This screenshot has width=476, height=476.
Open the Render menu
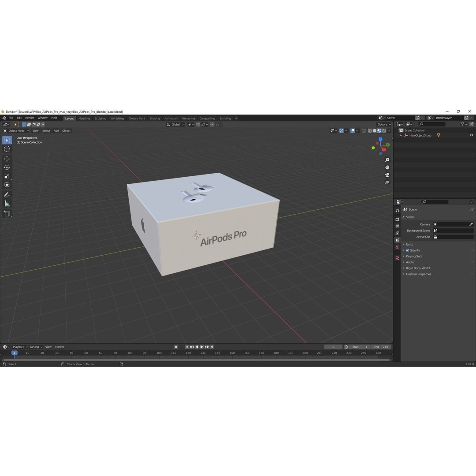30,118
